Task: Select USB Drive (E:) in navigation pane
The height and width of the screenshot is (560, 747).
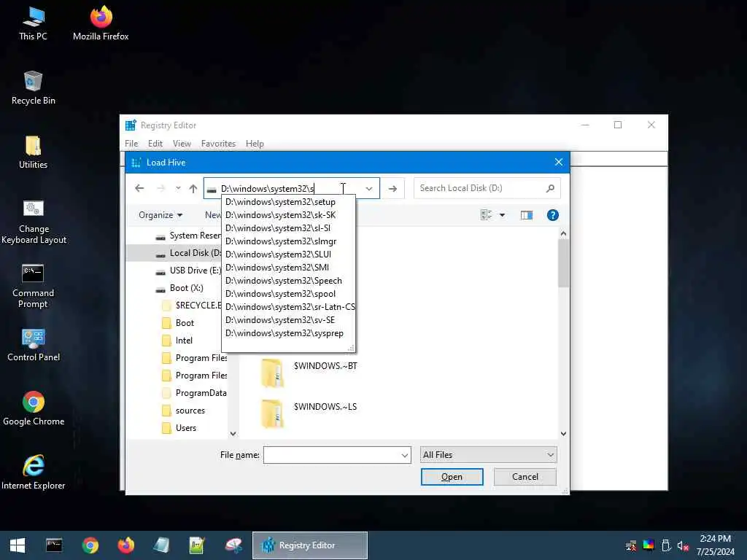Action: pos(189,271)
